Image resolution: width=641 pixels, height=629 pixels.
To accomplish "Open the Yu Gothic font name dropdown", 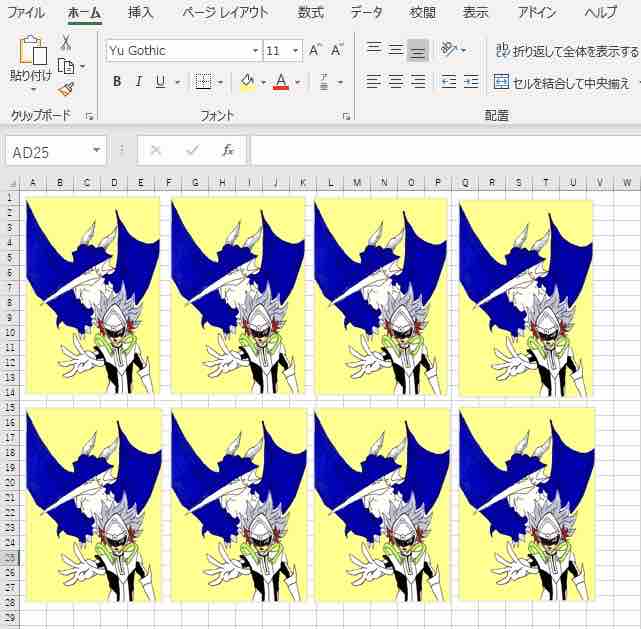I will click(256, 51).
